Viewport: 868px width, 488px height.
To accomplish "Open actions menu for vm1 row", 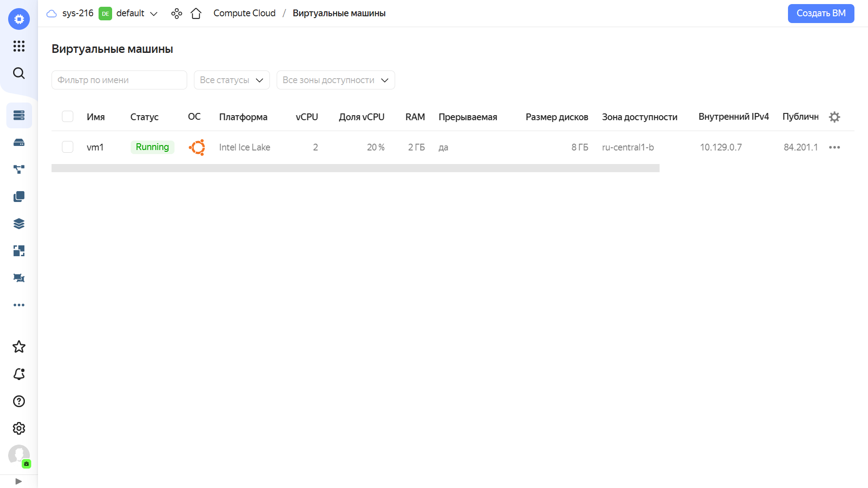I will [x=835, y=147].
